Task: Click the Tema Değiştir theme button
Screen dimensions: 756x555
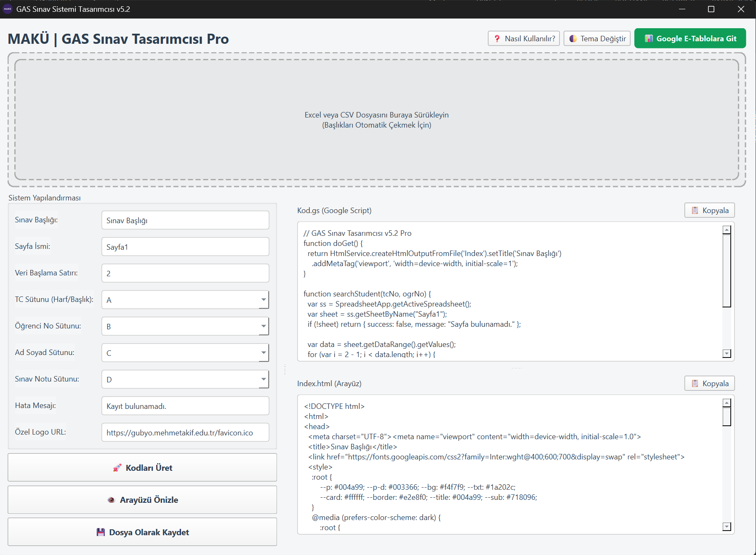Action: tap(597, 38)
